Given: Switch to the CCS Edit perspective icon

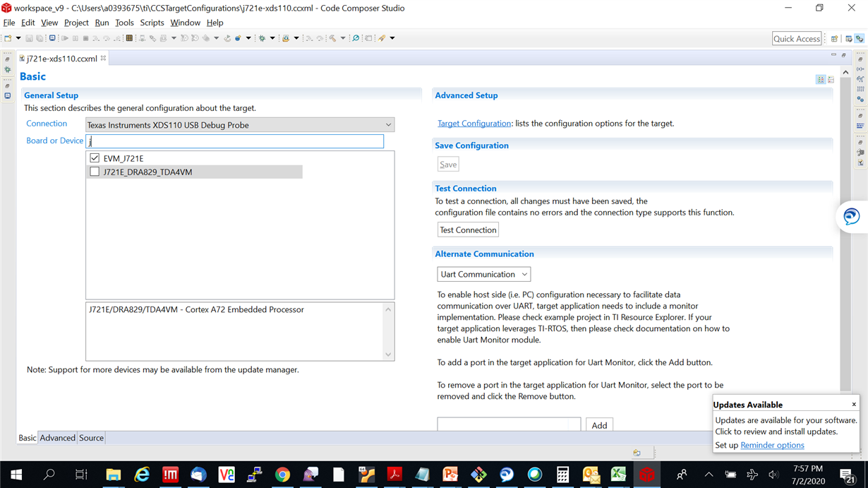Looking at the screenshot, I should pos(849,39).
